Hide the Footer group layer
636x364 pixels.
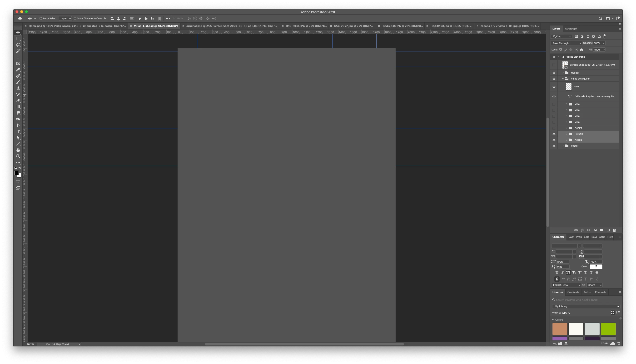[554, 146]
